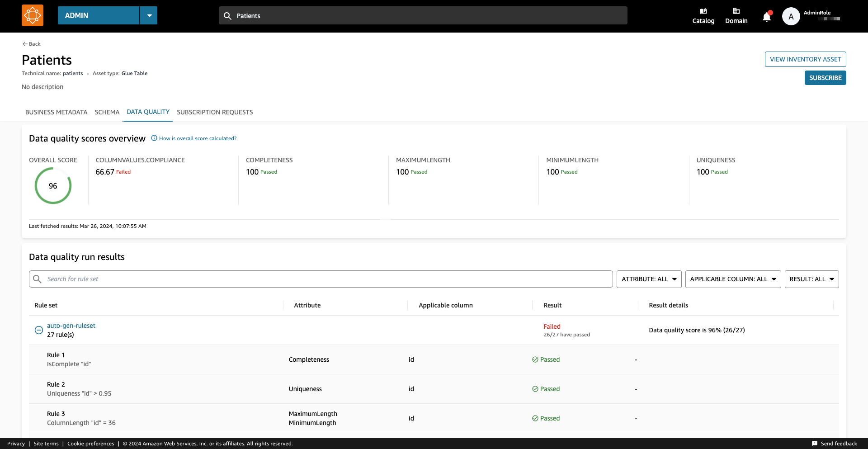Click the 'Applicable column' header
This screenshot has width=868, height=449.
pyautogui.click(x=446, y=305)
